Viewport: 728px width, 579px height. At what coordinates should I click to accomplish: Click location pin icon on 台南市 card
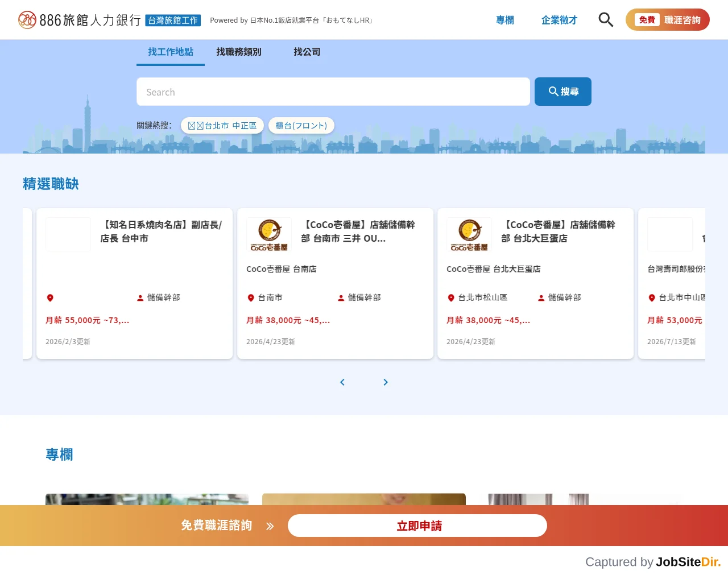click(251, 298)
